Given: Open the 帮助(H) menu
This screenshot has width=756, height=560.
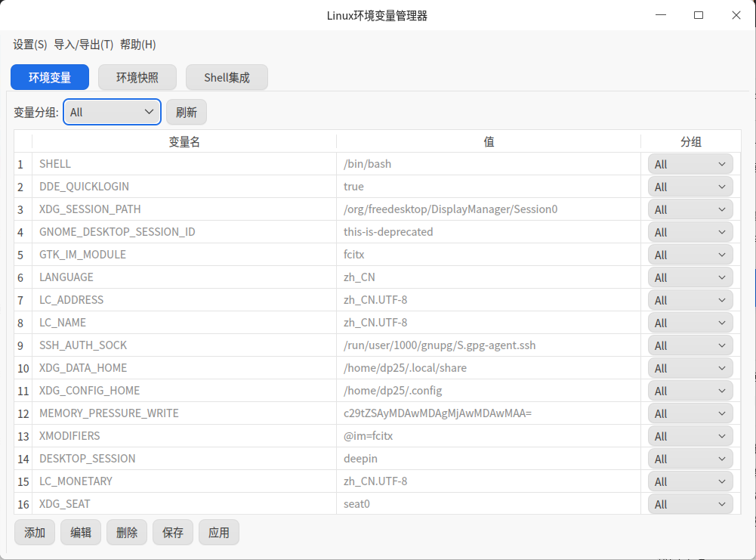Looking at the screenshot, I should point(138,45).
